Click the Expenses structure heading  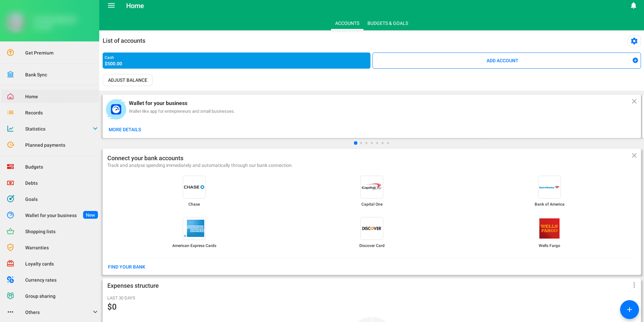pyautogui.click(x=133, y=286)
